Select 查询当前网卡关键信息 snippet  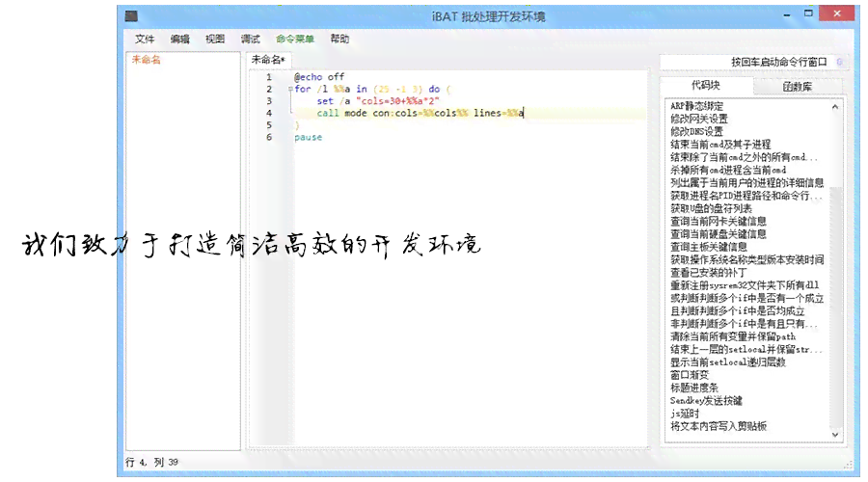719,222
